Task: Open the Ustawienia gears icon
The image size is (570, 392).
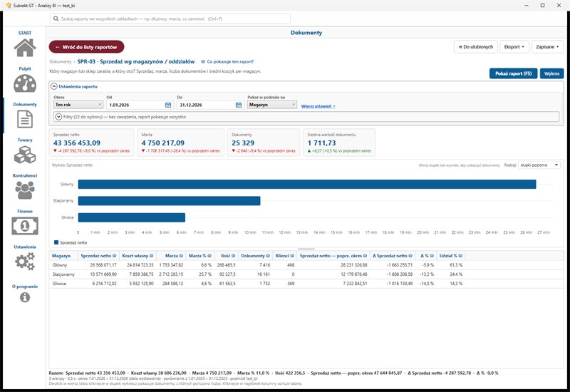Action: click(25, 262)
